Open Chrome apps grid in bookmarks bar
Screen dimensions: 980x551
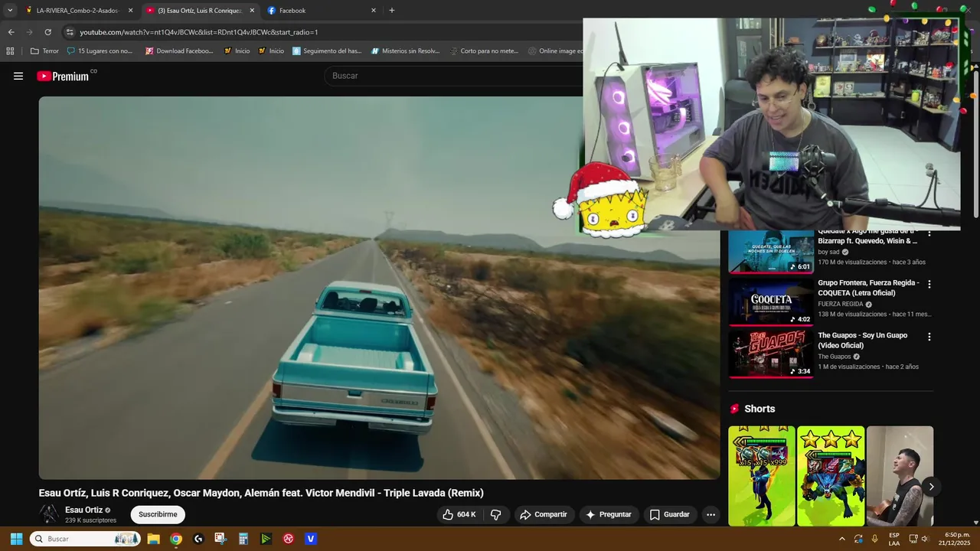coord(10,51)
